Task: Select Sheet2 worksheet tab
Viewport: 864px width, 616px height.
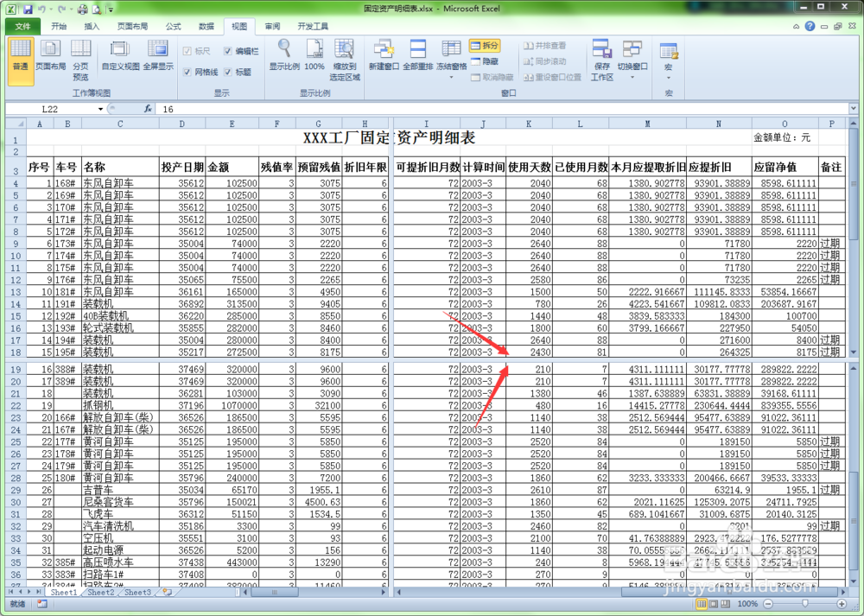Action: point(101,593)
